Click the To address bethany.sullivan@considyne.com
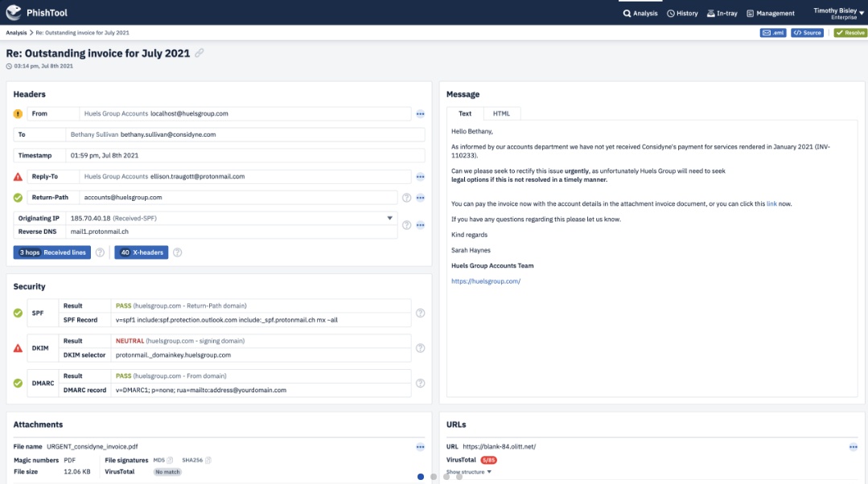This screenshot has width=868, height=484. (168, 134)
